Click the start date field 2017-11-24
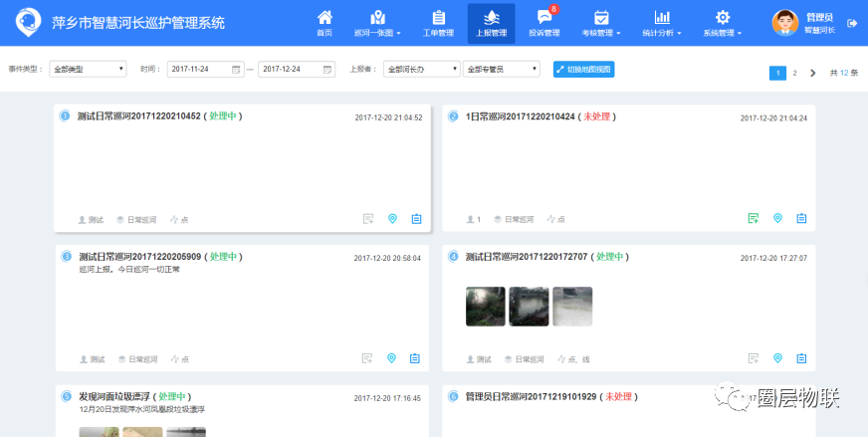The width and height of the screenshot is (868, 437). pyautogui.click(x=205, y=70)
